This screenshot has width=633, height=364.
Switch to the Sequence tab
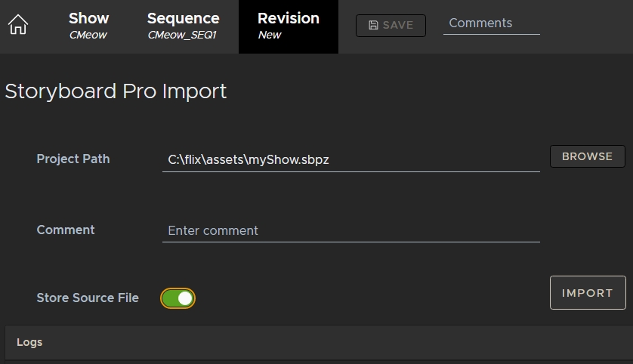[x=183, y=18]
